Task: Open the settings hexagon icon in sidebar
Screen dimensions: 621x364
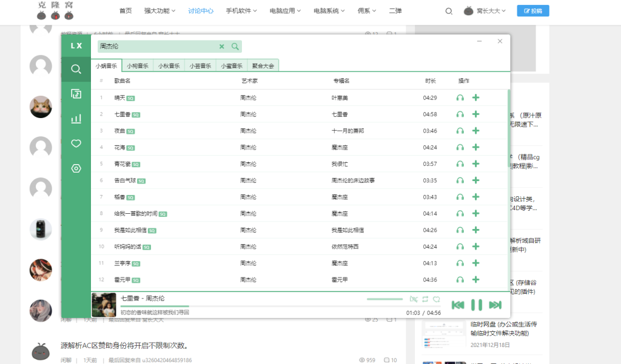Action: click(x=76, y=168)
